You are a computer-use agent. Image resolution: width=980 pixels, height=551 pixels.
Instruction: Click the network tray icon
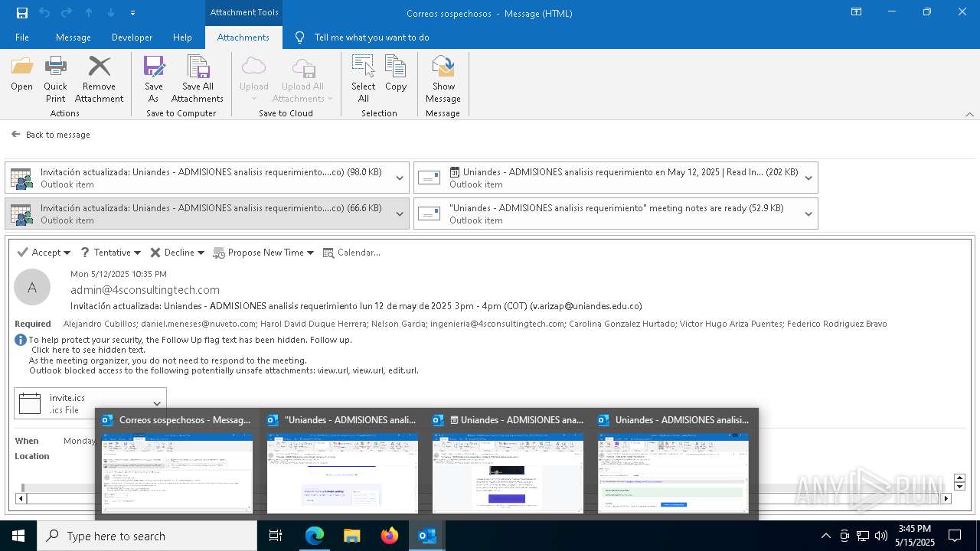(863, 536)
